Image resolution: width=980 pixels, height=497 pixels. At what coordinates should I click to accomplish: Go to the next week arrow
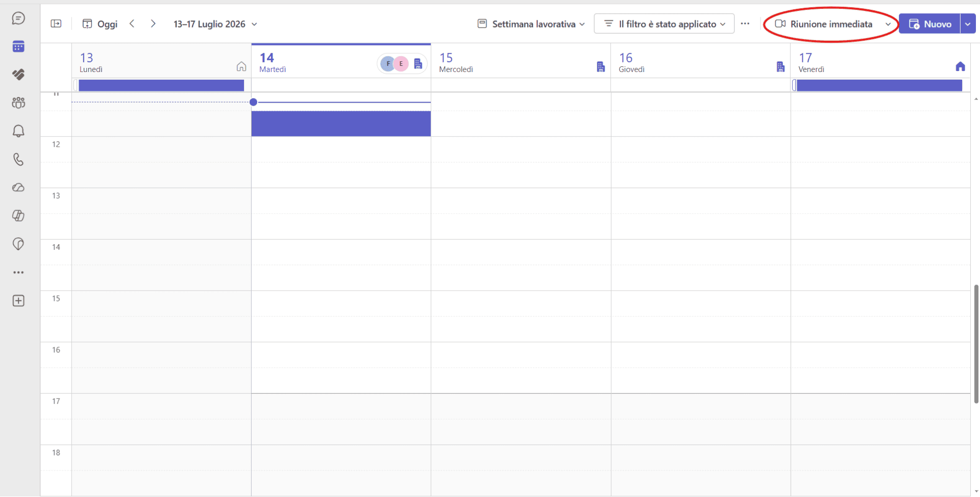[x=153, y=23]
